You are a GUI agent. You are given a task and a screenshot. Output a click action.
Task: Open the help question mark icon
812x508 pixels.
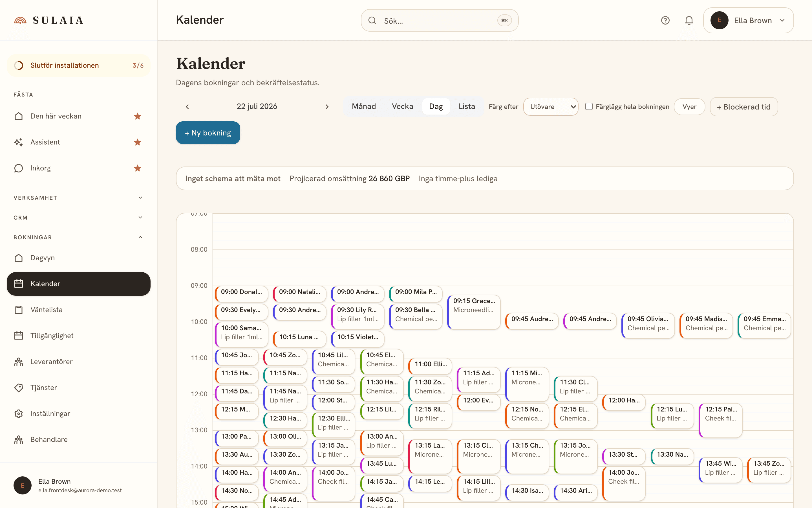pos(665,21)
